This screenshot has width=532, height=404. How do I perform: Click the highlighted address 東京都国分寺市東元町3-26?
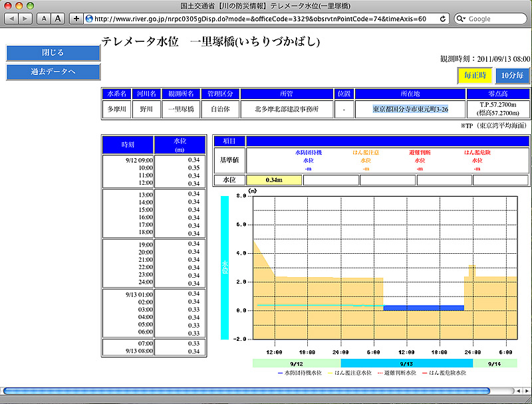click(410, 108)
